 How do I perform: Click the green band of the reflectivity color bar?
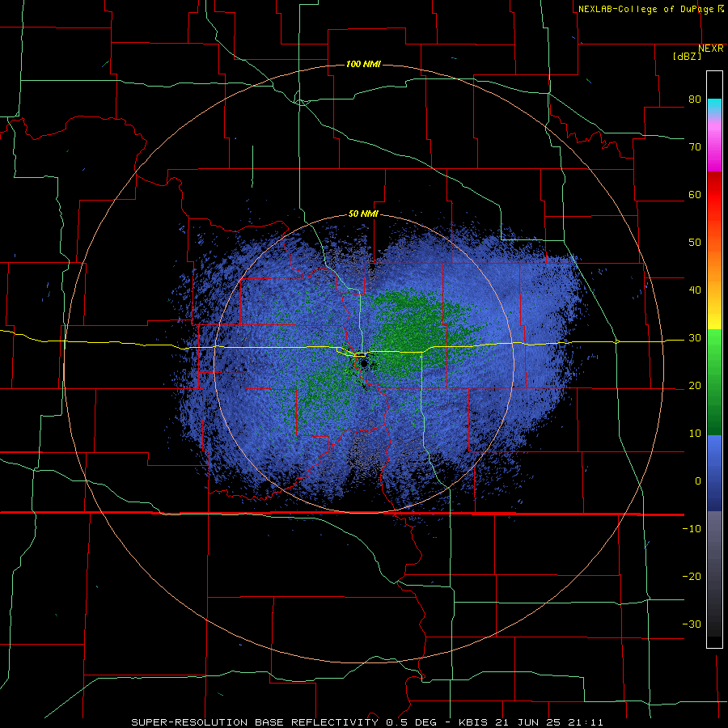pos(714,383)
